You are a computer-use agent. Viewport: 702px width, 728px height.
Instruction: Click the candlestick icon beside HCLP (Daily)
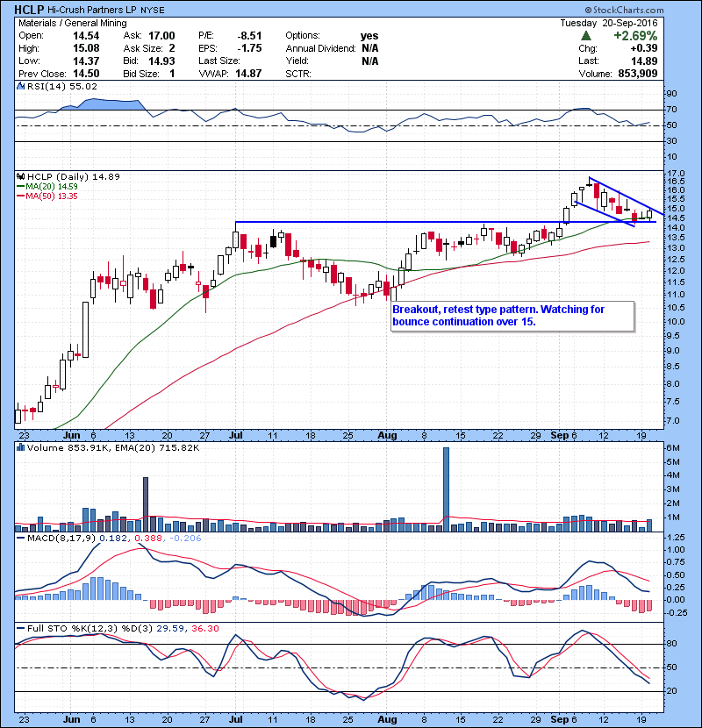(21, 176)
